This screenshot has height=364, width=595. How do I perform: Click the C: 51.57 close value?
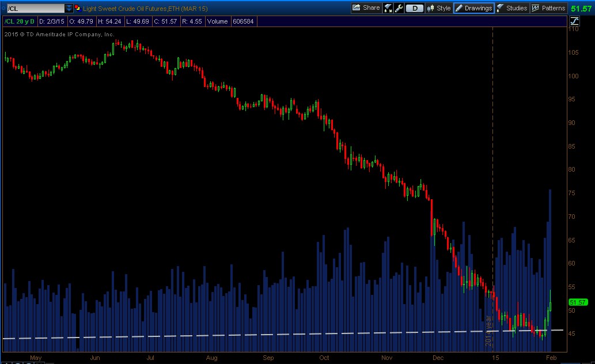(x=165, y=22)
